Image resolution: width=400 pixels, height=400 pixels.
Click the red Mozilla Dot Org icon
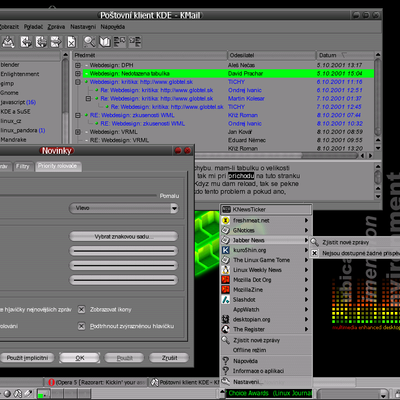click(x=226, y=280)
